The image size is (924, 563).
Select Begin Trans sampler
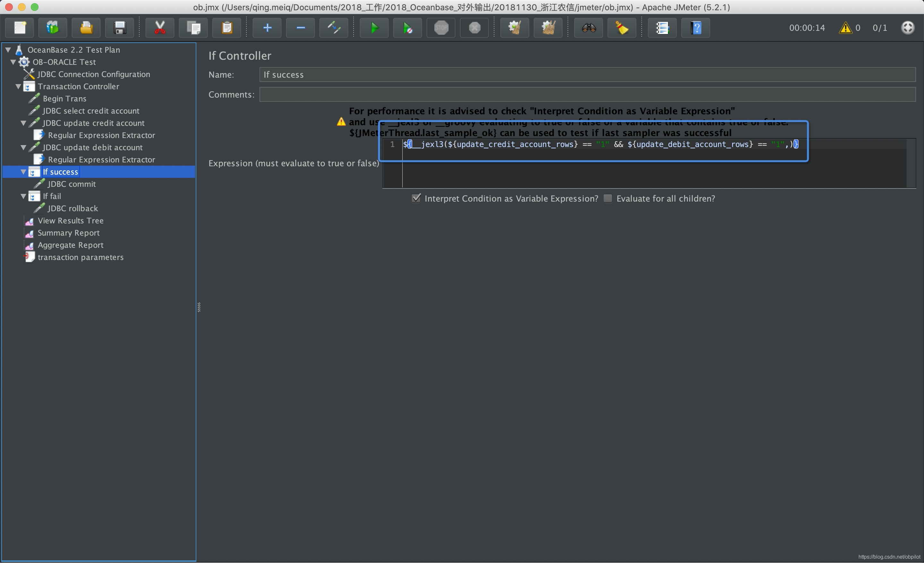pyautogui.click(x=64, y=99)
